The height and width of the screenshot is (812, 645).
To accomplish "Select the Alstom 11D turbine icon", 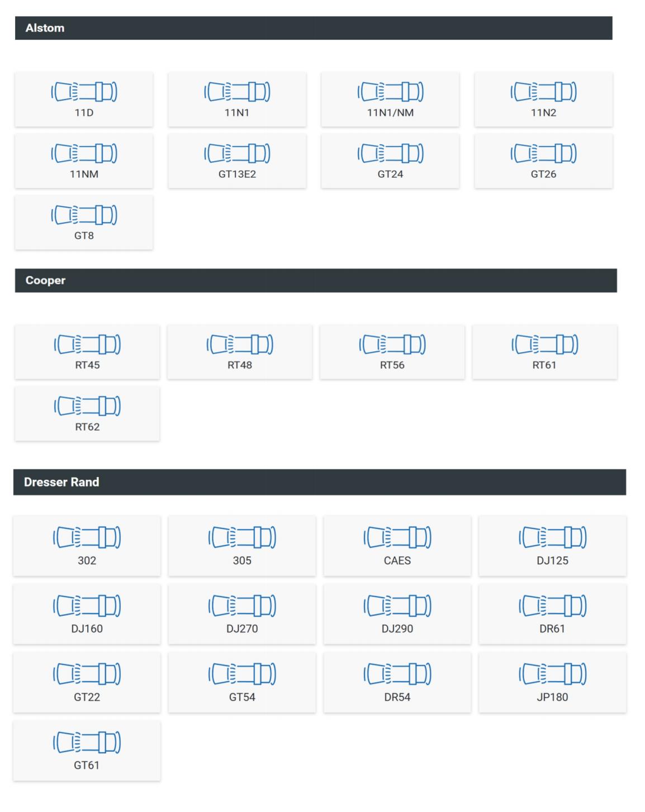I will [x=84, y=92].
